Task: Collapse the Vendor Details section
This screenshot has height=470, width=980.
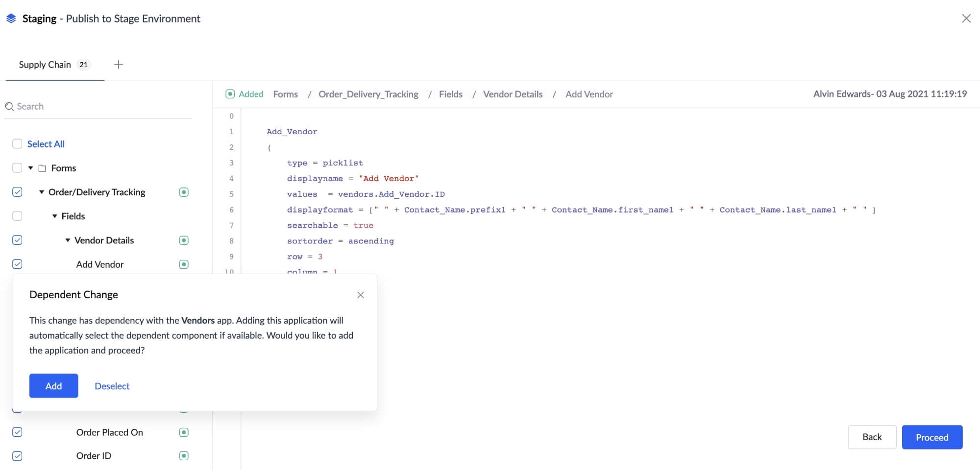Action: [x=68, y=240]
